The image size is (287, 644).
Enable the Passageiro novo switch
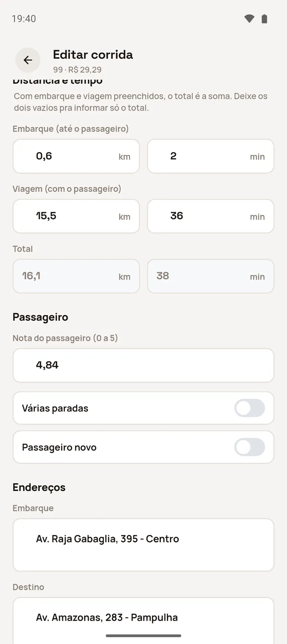[x=249, y=448]
